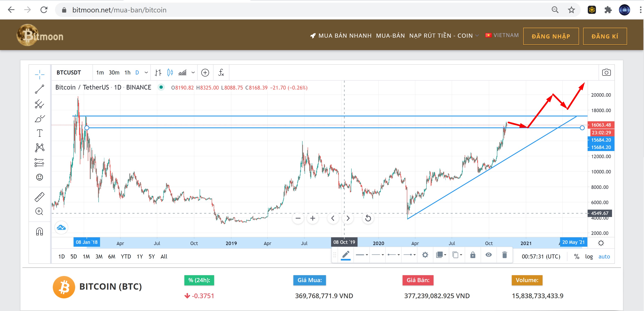Open the emoji icons tool
The image size is (644, 311).
[40, 177]
